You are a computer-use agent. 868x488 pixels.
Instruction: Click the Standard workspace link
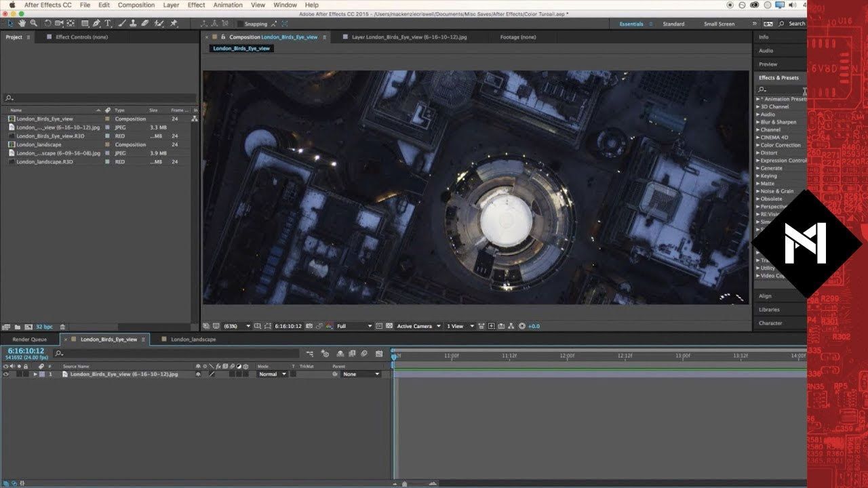pyautogui.click(x=673, y=24)
